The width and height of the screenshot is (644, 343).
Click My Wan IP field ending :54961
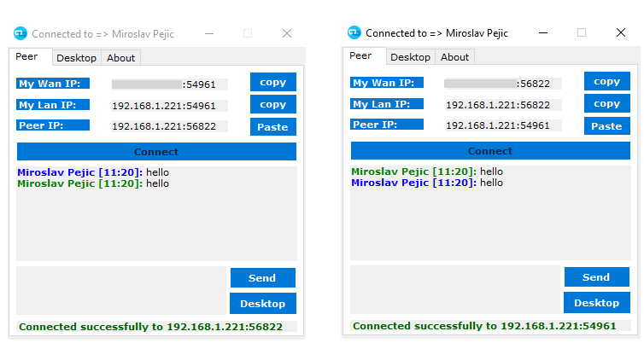[x=170, y=84]
